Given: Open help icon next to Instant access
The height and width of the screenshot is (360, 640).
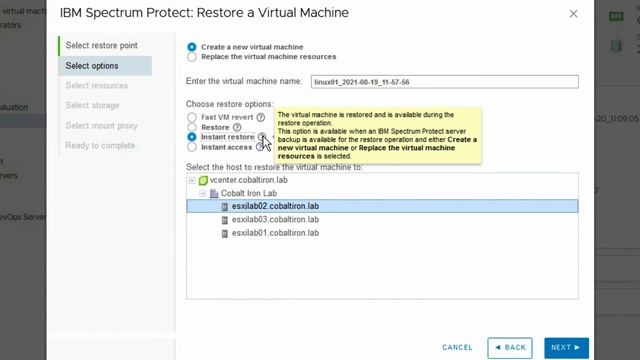Looking at the screenshot, I should [260, 147].
